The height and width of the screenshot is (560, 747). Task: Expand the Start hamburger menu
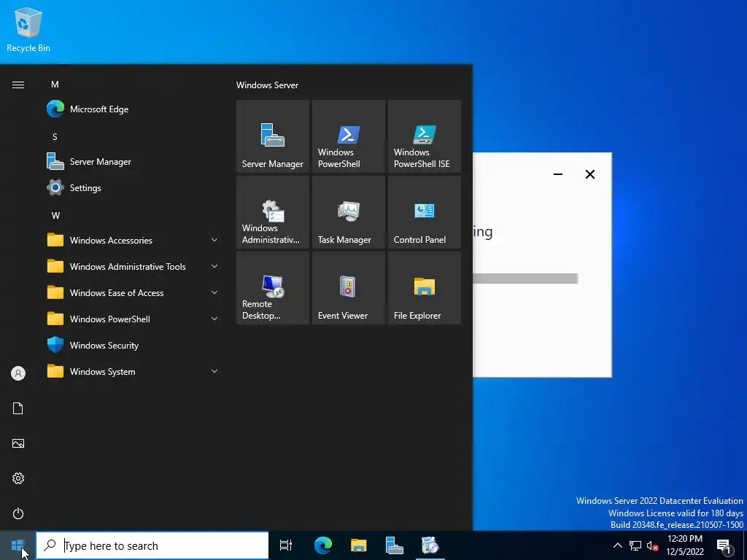coord(18,85)
